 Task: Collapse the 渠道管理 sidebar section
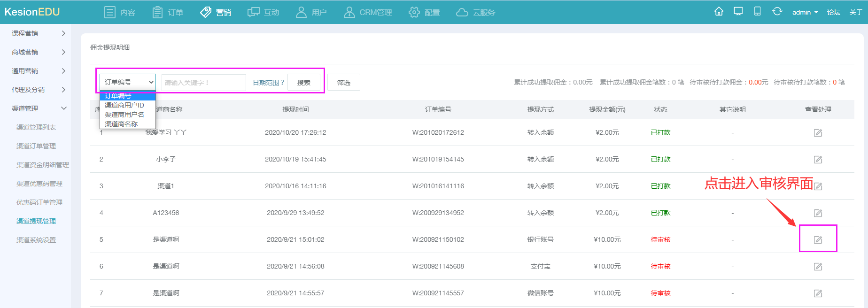[x=38, y=108]
